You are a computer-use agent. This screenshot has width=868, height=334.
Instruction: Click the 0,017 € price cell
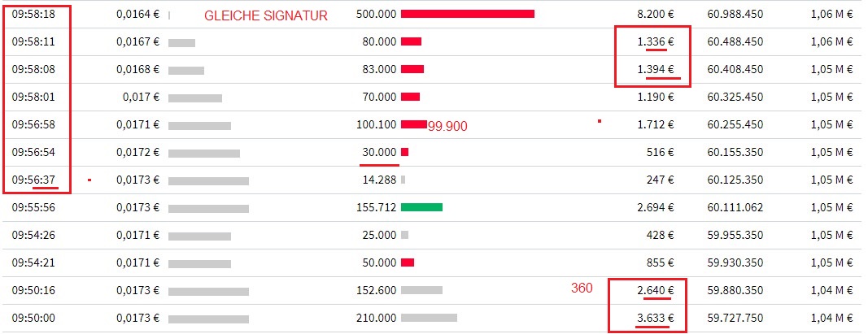(x=142, y=97)
